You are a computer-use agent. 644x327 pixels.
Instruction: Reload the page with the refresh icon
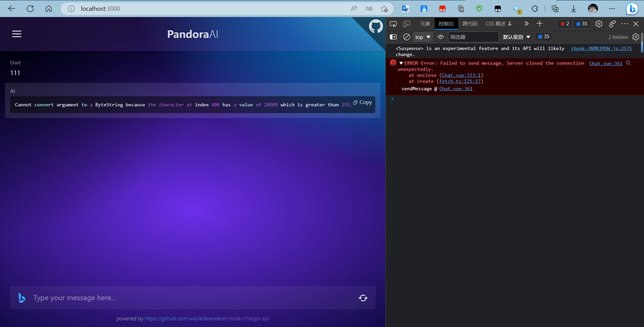click(x=30, y=9)
